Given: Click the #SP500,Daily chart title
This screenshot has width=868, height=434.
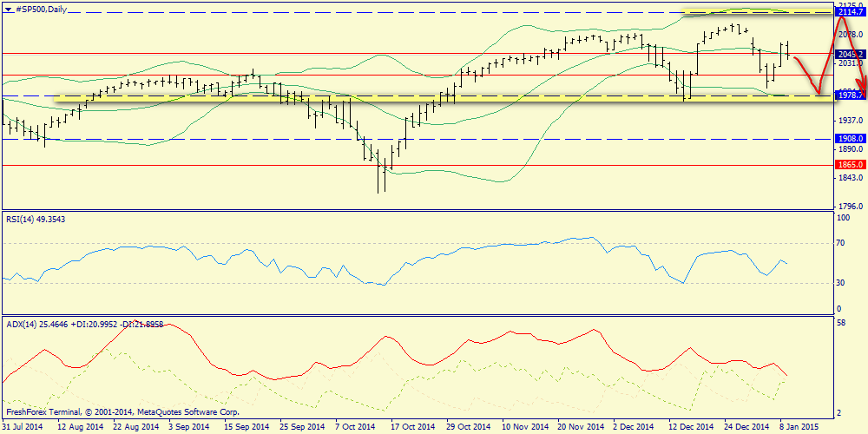Looking at the screenshot, I should tap(40, 9).
